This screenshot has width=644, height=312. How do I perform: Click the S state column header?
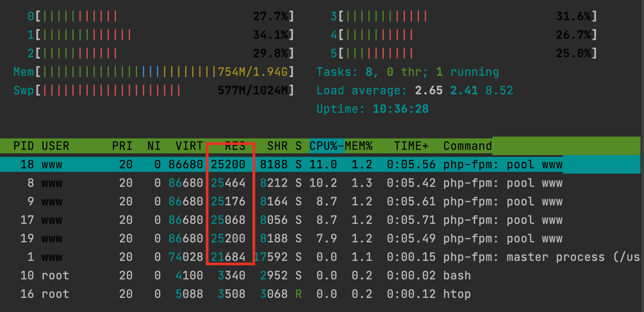pos(299,146)
